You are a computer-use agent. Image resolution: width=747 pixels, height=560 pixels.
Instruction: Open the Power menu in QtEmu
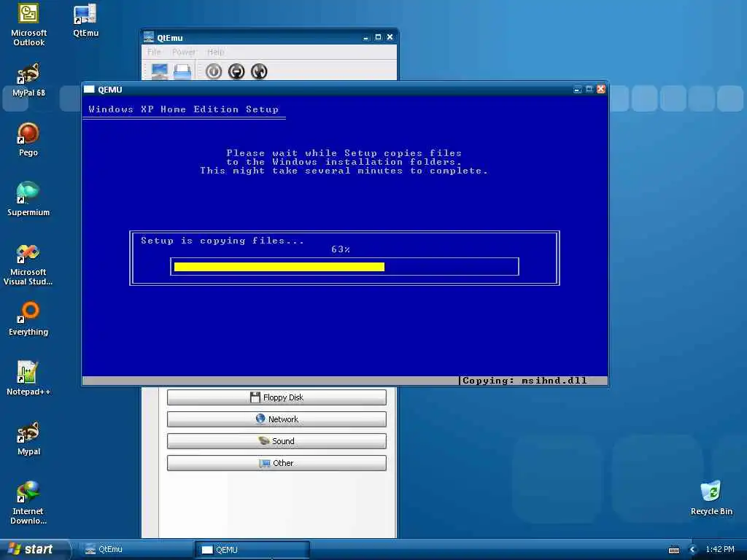point(184,52)
